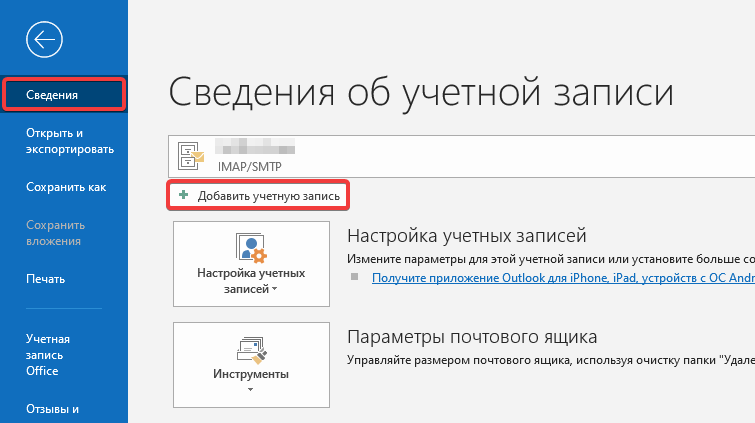Open the Печать page

(46, 279)
